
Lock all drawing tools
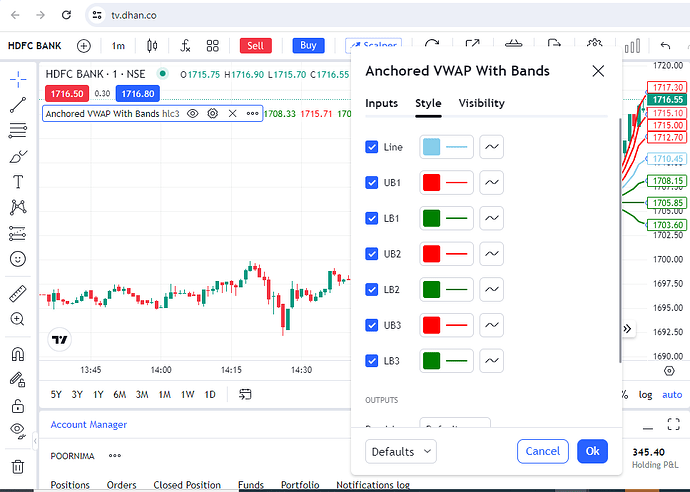pyautogui.click(x=18, y=405)
